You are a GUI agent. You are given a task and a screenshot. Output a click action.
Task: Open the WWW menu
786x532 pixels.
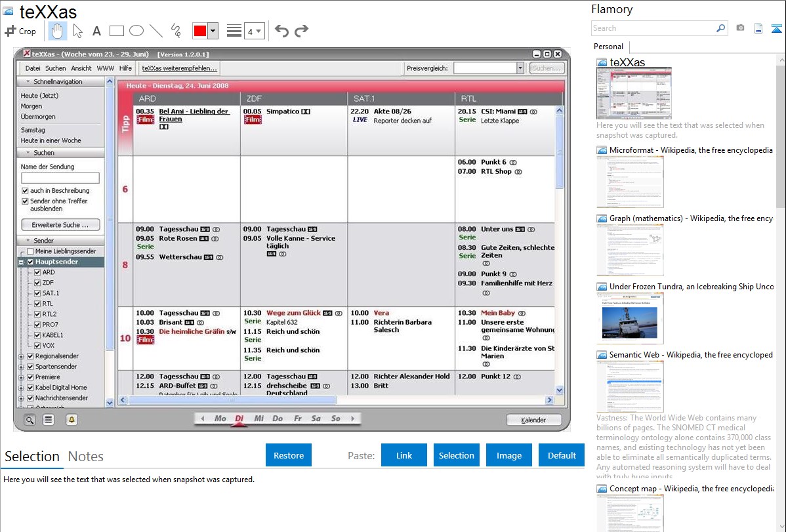[105, 68]
